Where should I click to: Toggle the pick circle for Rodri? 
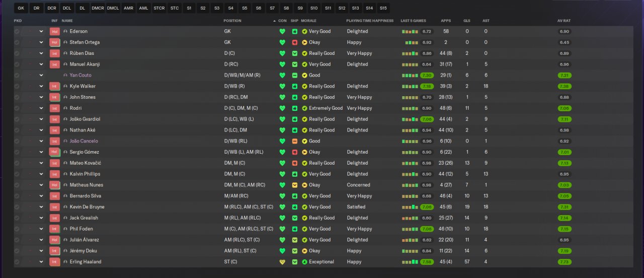[x=17, y=108]
